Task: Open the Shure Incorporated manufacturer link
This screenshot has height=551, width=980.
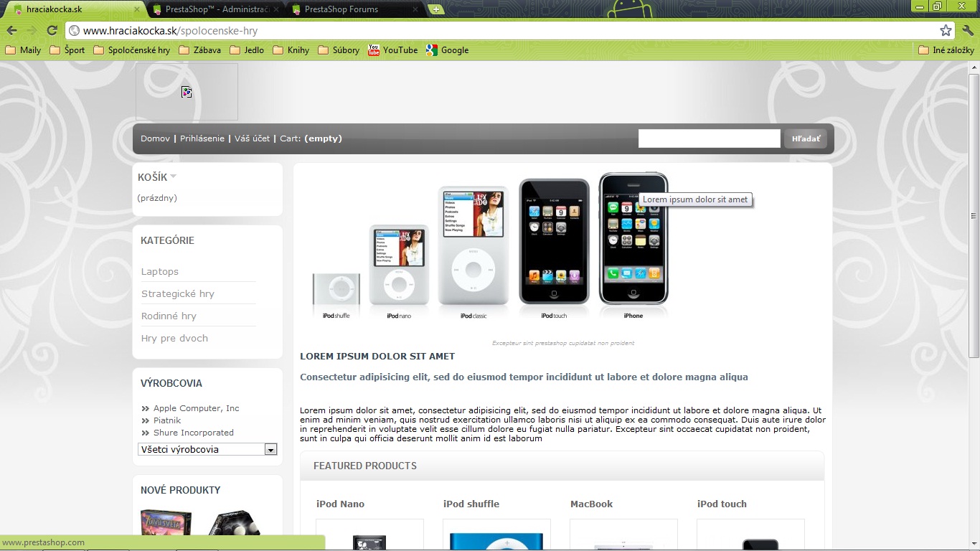Action: pos(194,433)
